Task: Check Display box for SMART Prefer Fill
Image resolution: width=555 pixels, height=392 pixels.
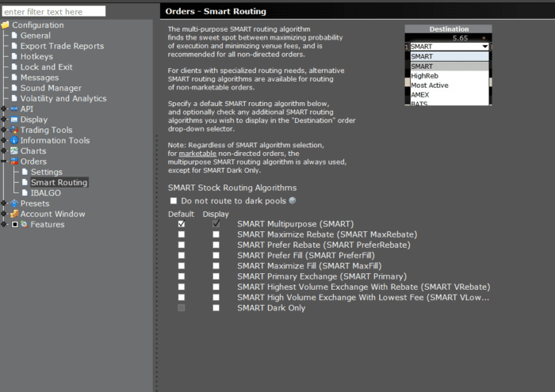Action: coord(216,256)
